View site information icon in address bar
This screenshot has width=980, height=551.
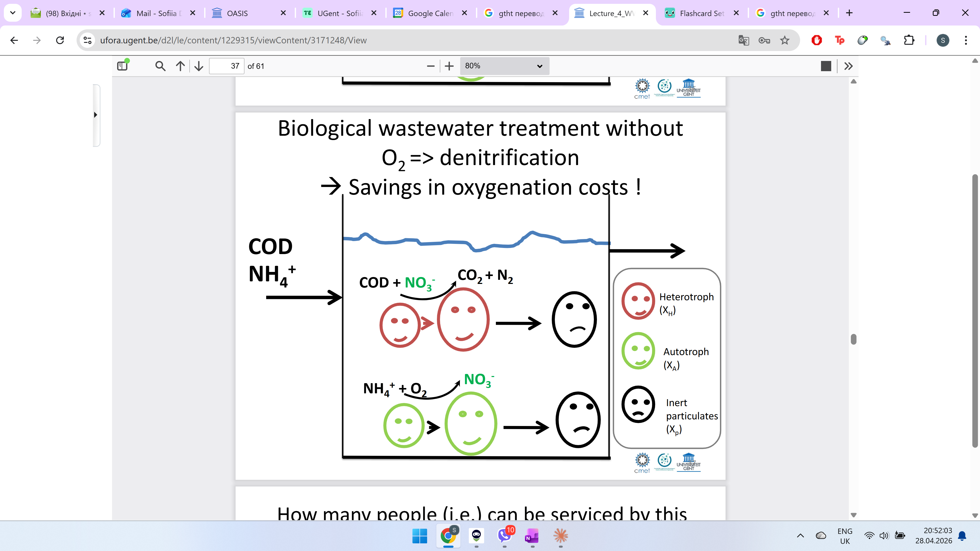pos(88,40)
